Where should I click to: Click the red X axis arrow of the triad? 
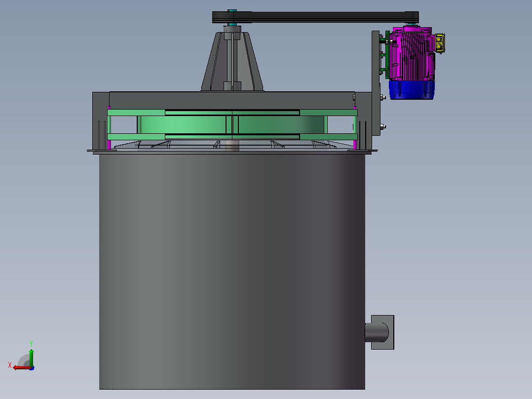pos(21,367)
